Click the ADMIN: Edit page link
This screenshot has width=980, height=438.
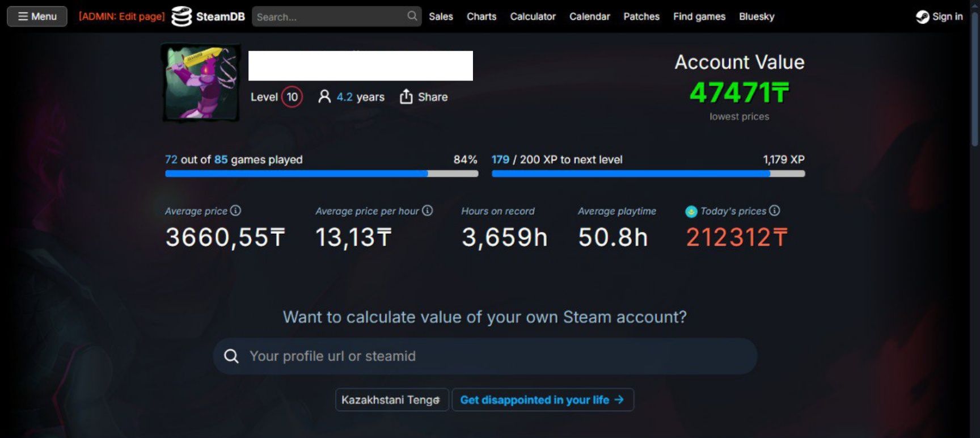point(121,16)
